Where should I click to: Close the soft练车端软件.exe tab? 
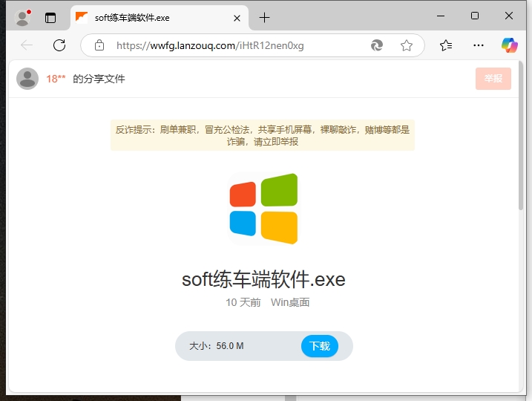coord(237,18)
